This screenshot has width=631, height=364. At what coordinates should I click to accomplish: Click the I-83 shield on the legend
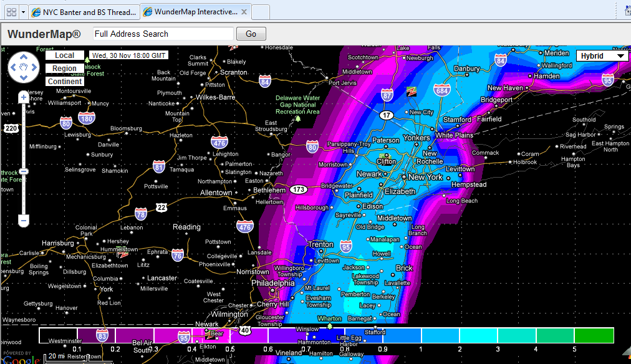(102, 336)
